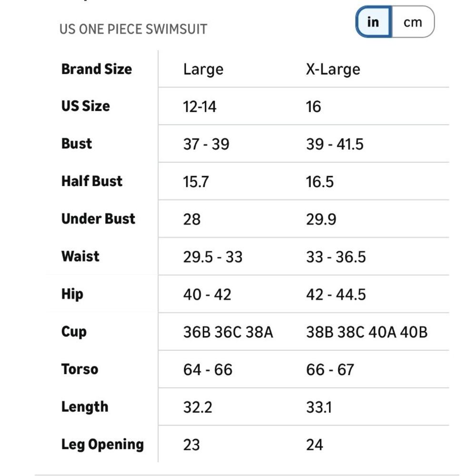Click the Under Bust 29.9 value
This screenshot has height=476, width=476.
coord(321,219)
